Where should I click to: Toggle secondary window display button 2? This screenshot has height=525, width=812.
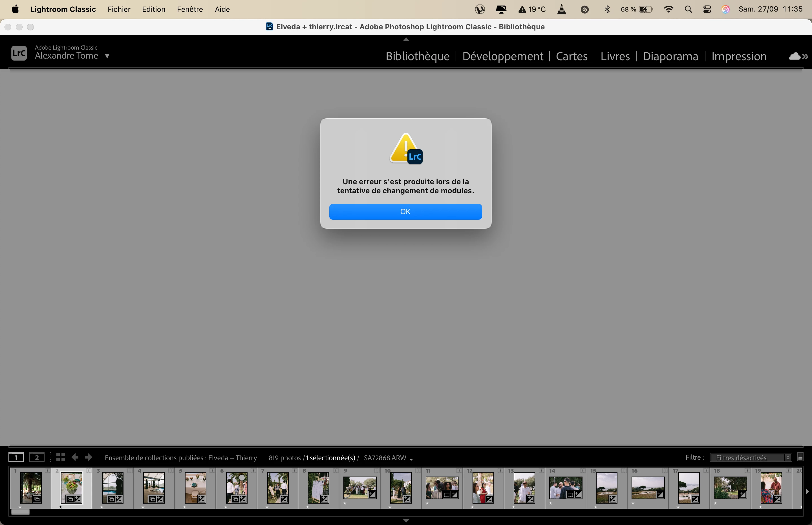pyautogui.click(x=37, y=457)
